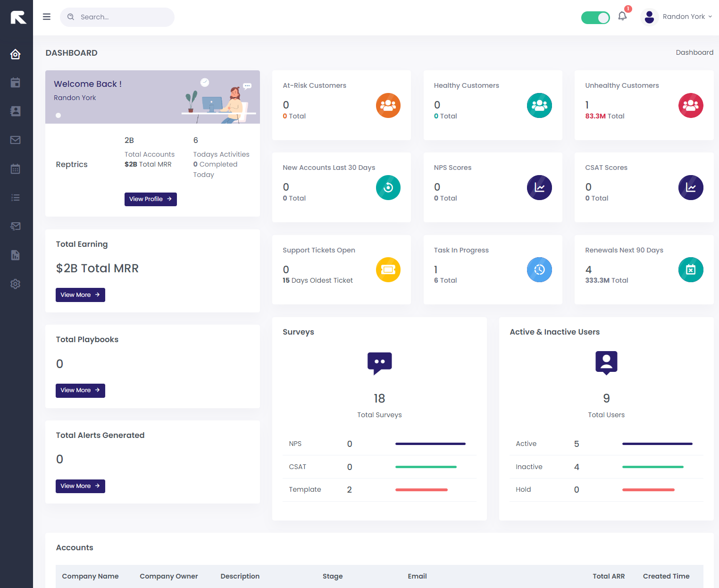Click the Inactive users progress bar
Screen dimensions: 719x588
653,467
